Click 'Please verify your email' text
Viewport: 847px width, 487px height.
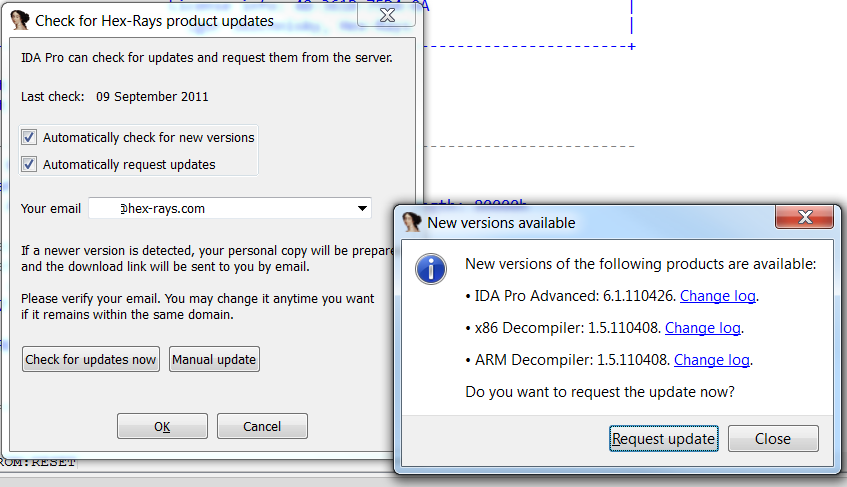coord(91,299)
